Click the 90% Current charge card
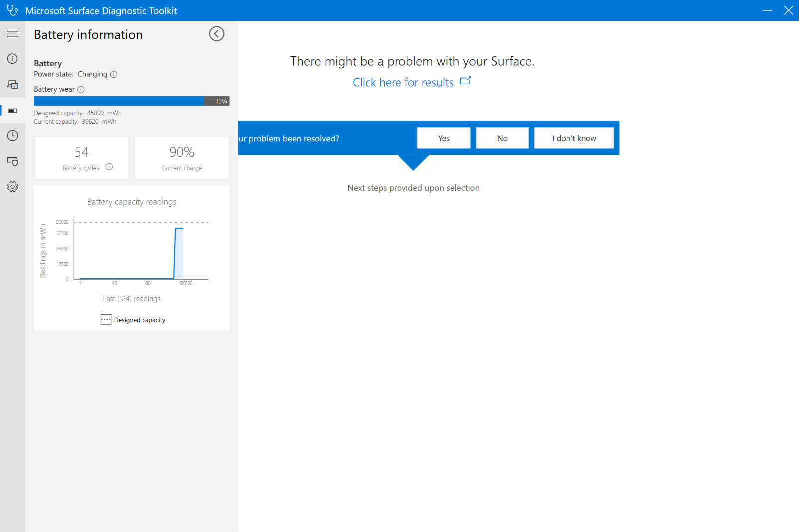Viewport: 799px width, 532px height. 182,158
